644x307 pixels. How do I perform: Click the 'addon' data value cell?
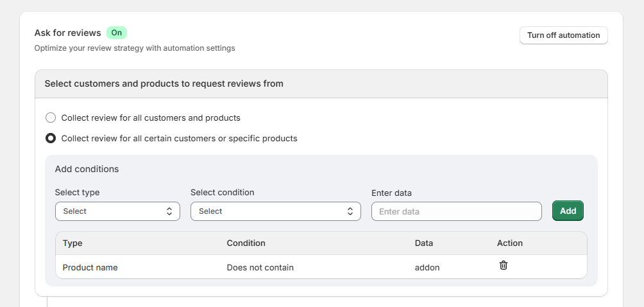427,267
